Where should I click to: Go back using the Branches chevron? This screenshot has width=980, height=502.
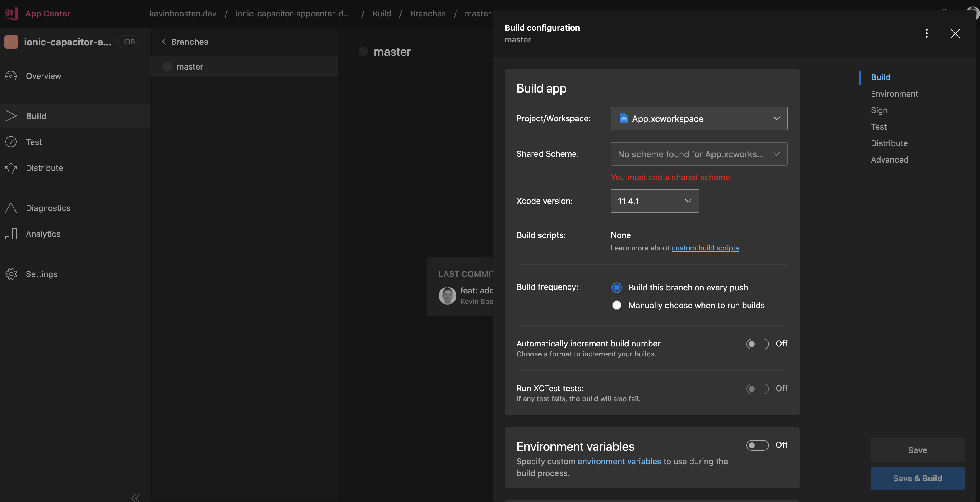click(x=164, y=42)
